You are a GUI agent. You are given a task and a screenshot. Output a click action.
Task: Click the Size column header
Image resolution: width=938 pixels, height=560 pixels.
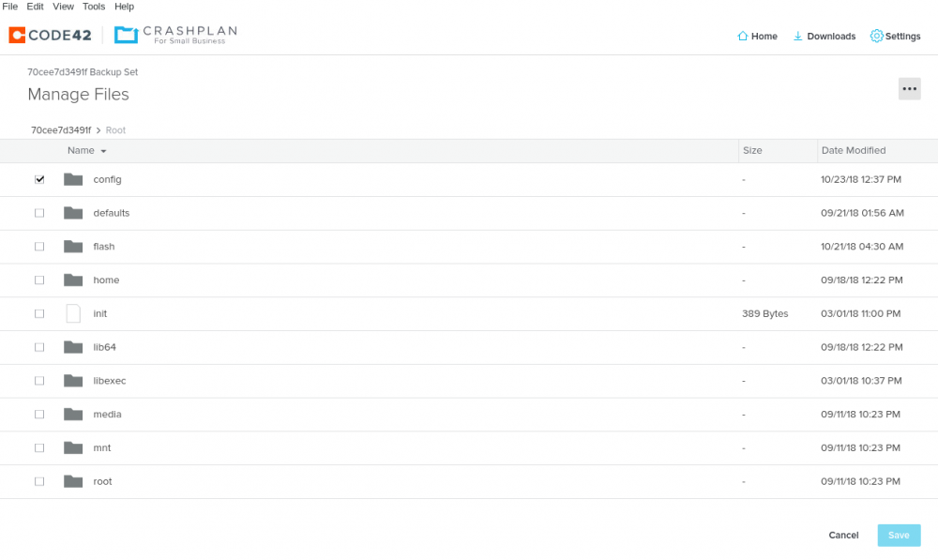click(752, 151)
